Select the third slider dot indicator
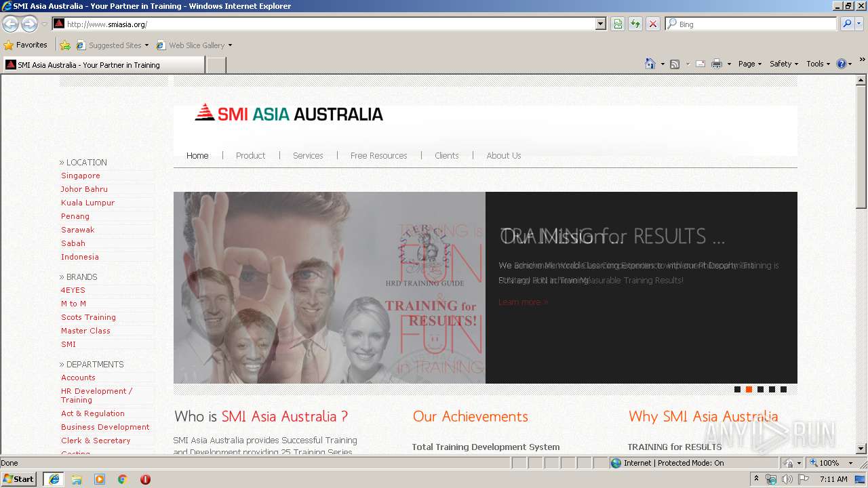 click(760, 390)
